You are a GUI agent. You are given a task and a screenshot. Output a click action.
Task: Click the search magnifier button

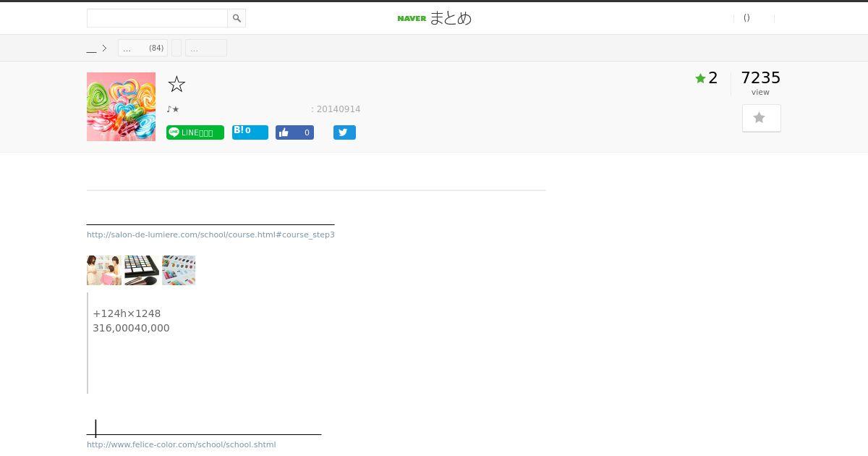237,18
